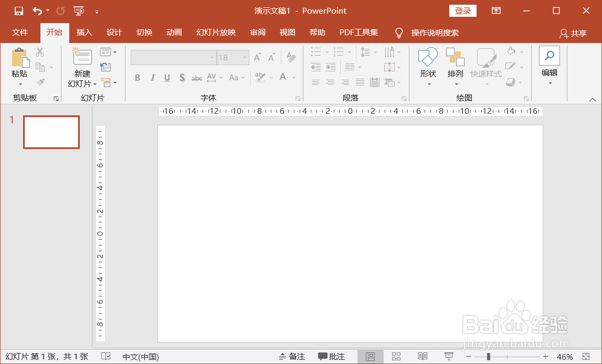Switch to the 插入 tab

pyautogui.click(x=84, y=33)
